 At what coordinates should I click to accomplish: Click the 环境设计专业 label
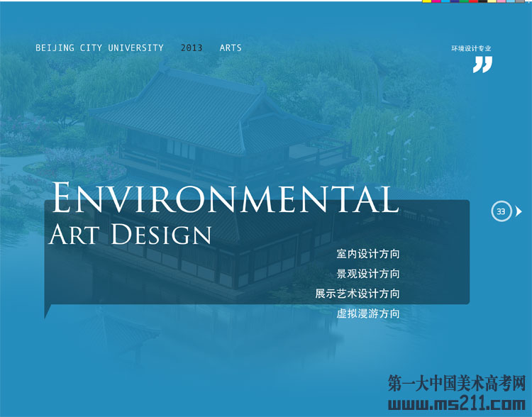coord(471,49)
